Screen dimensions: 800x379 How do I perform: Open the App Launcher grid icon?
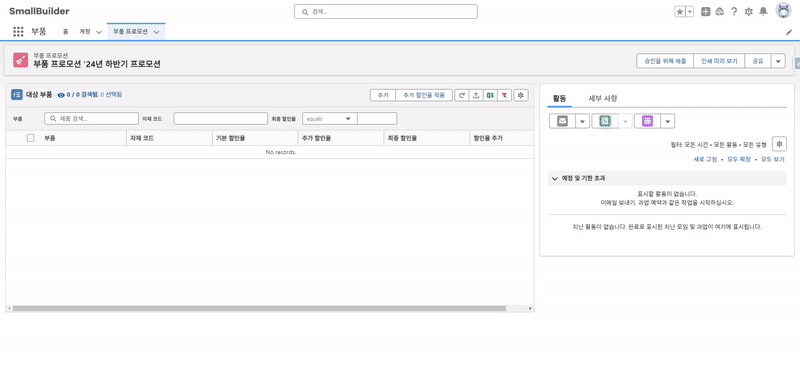(x=18, y=32)
